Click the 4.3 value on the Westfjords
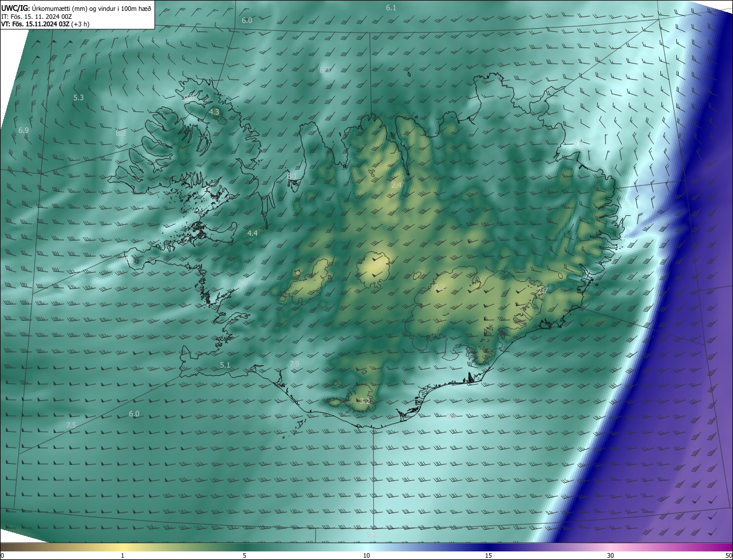The width and height of the screenshot is (733, 560). tap(214, 112)
